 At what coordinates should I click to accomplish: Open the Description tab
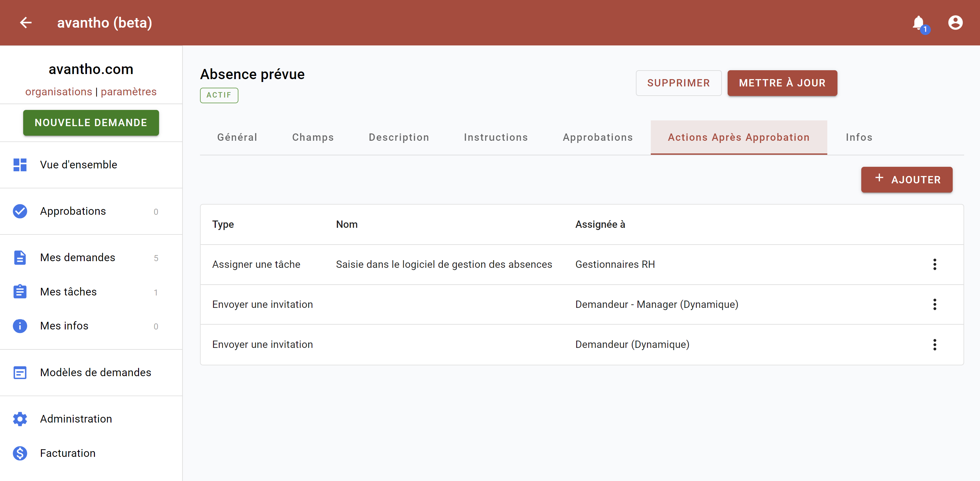point(399,138)
